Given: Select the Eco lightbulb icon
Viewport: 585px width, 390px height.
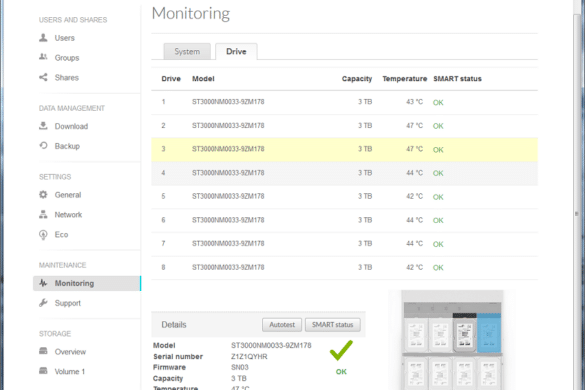Looking at the screenshot, I should pyautogui.click(x=43, y=234).
